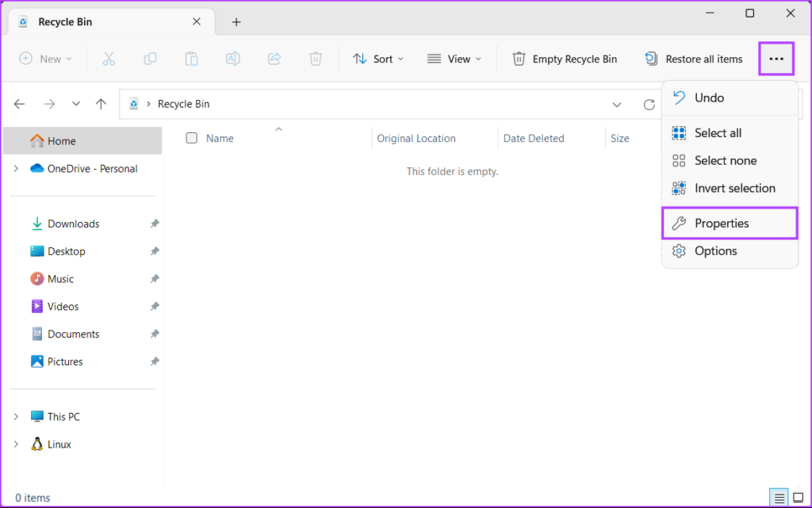Expand the OneDrive - Personal node
Screen dimensions: 812x508
(16, 169)
